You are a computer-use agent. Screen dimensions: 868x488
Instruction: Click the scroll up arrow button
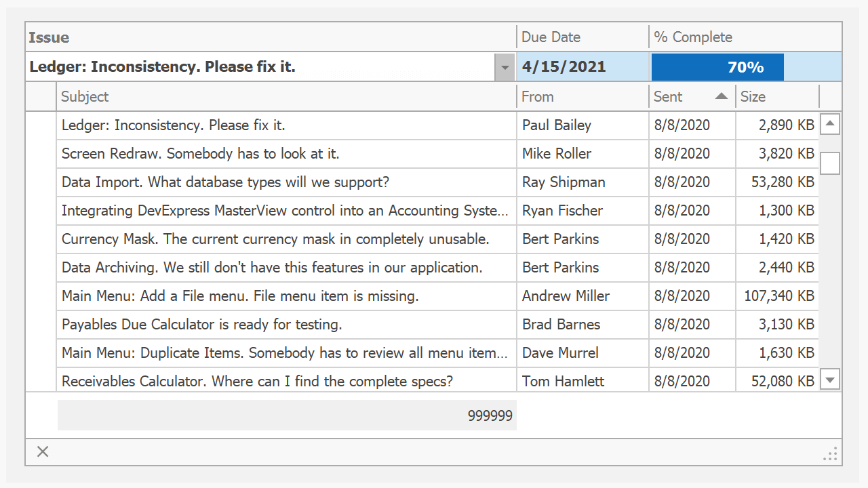830,124
